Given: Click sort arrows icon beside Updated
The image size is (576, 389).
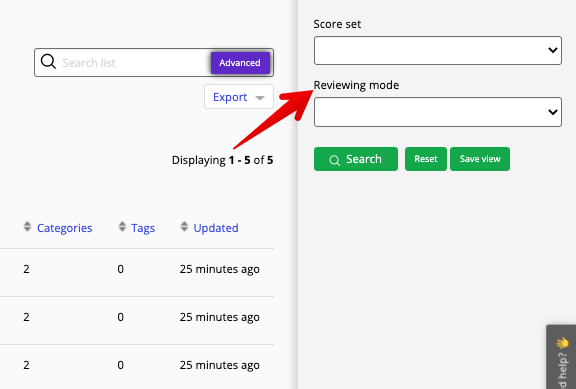Looking at the screenshot, I should [x=184, y=227].
